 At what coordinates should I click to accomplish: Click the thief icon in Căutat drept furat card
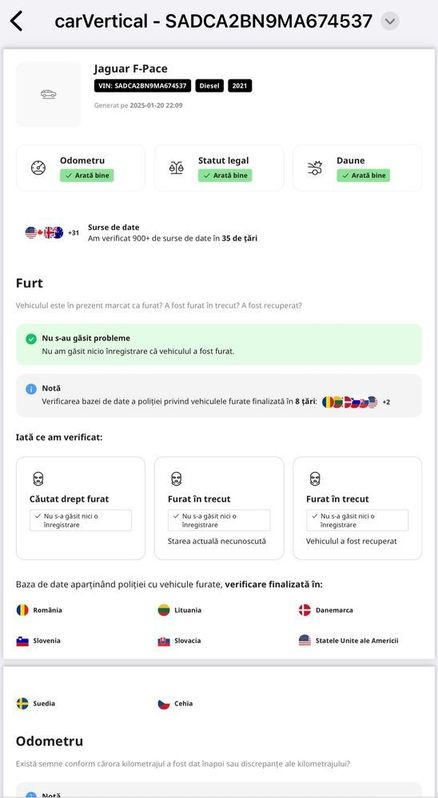38,479
